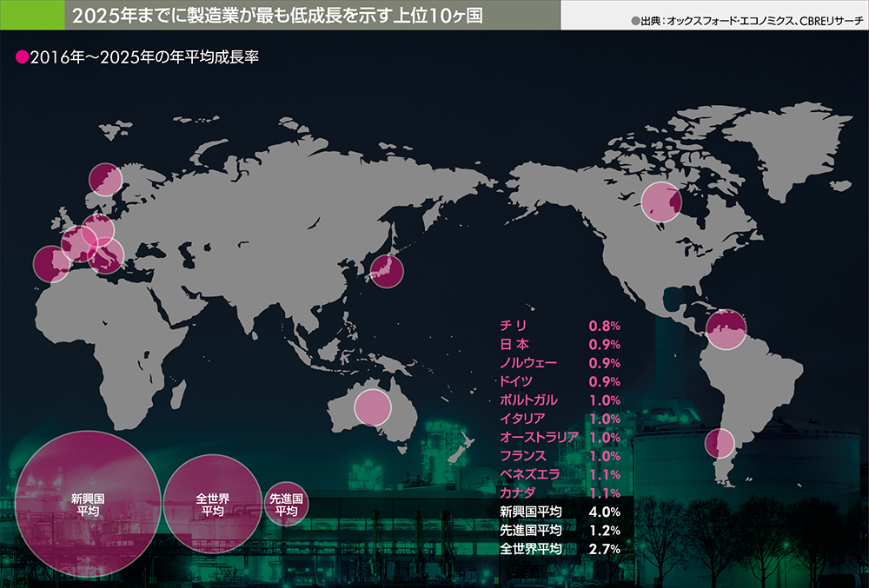Click the 0.8% value next to チリ

coord(605,326)
